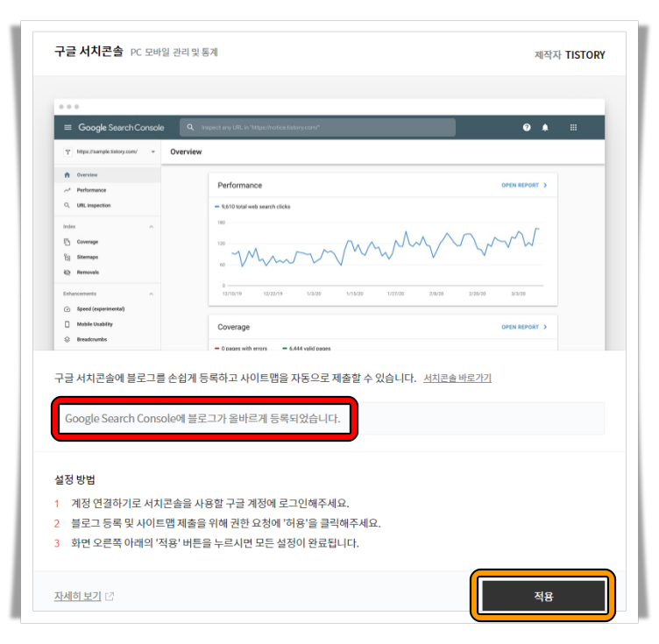Click the Inspect any URL search field
Screen dimensions: 659x644
click(x=317, y=127)
